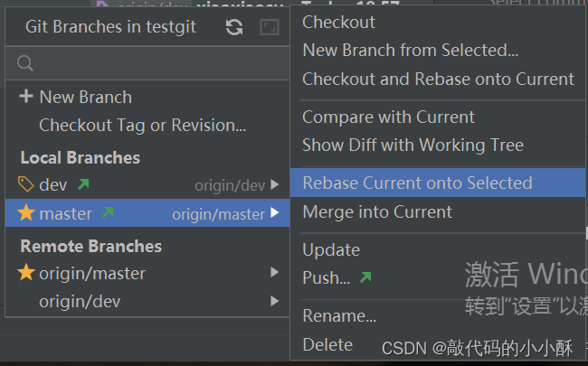Click the expand popup icon beside refresh

click(x=270, y=27)
